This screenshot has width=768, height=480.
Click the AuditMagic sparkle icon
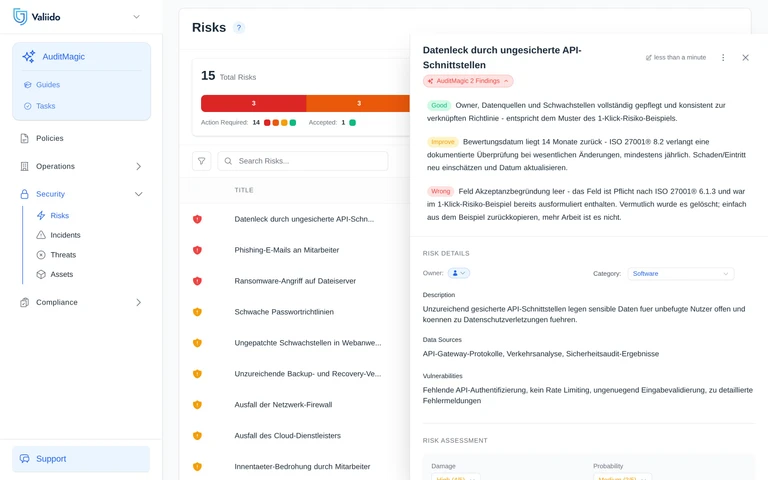coord(28,56)
